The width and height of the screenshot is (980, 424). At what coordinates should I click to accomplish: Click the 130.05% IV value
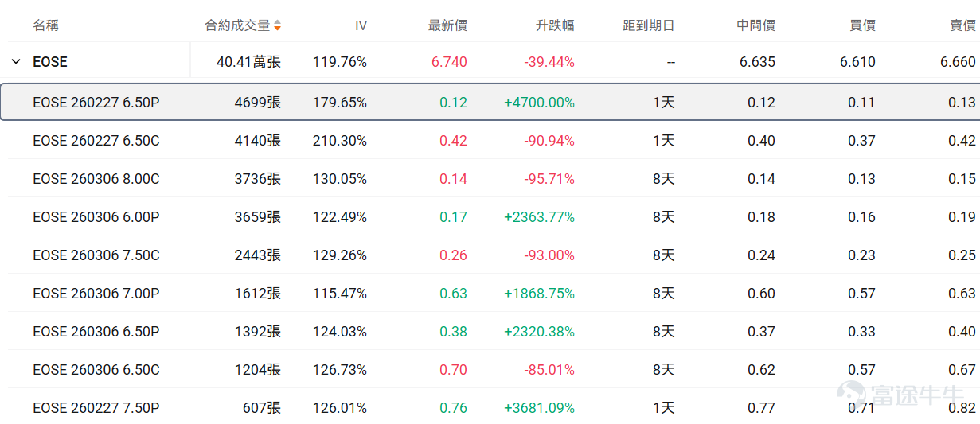coord(340,179)
